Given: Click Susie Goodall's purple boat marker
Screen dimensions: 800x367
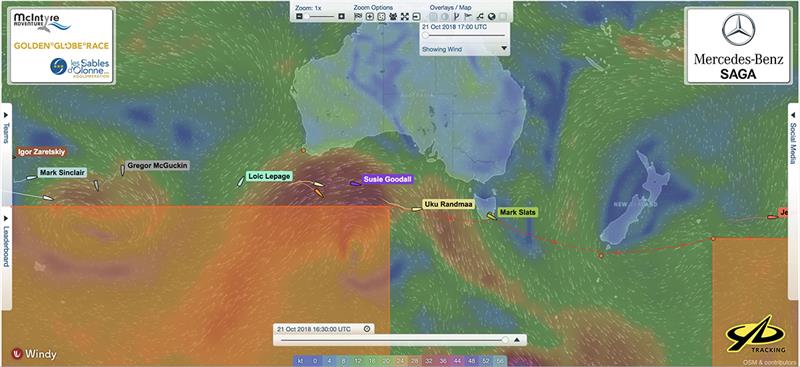Looking at the screenshot, I should pyautogui.click(x=355, y=182).
